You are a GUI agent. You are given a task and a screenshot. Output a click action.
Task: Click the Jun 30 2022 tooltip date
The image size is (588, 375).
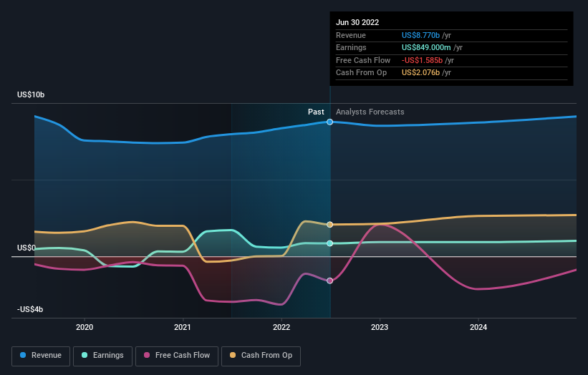(x=357, y=22)
